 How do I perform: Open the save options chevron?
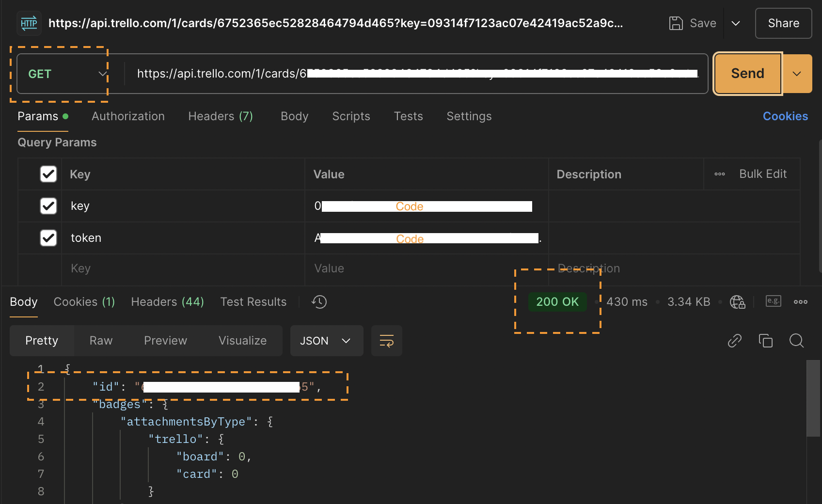[736, 23]
